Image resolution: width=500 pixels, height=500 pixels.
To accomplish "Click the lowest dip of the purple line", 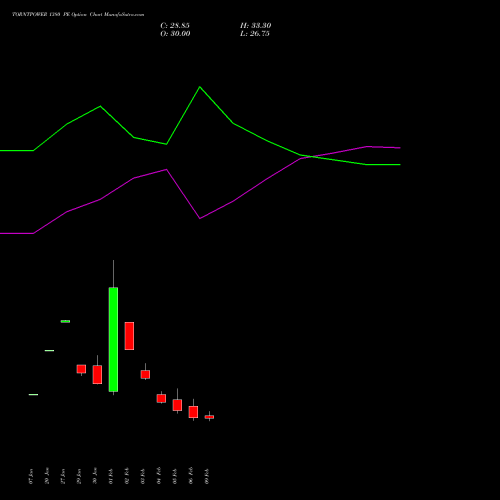I will [x=200, y=218].
